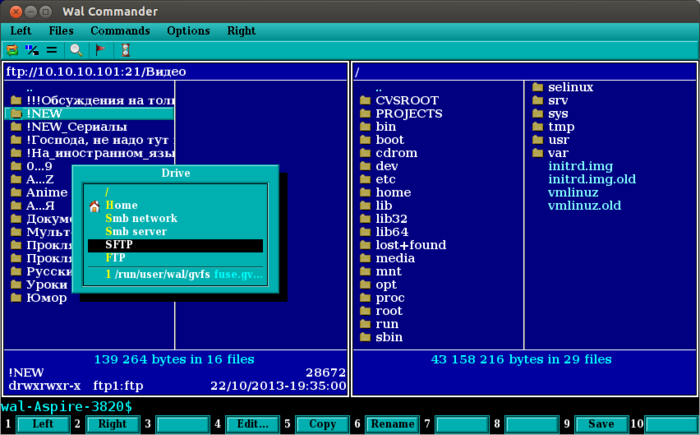Open search with the magnifier icon
700x435 pixels.
[x=76, y=50]
